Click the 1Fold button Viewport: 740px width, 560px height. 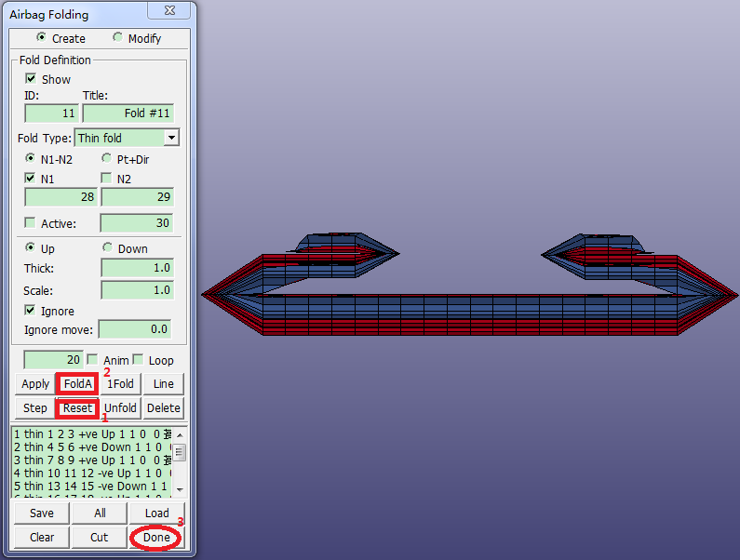pyautogui.click(x=120, y=384)
